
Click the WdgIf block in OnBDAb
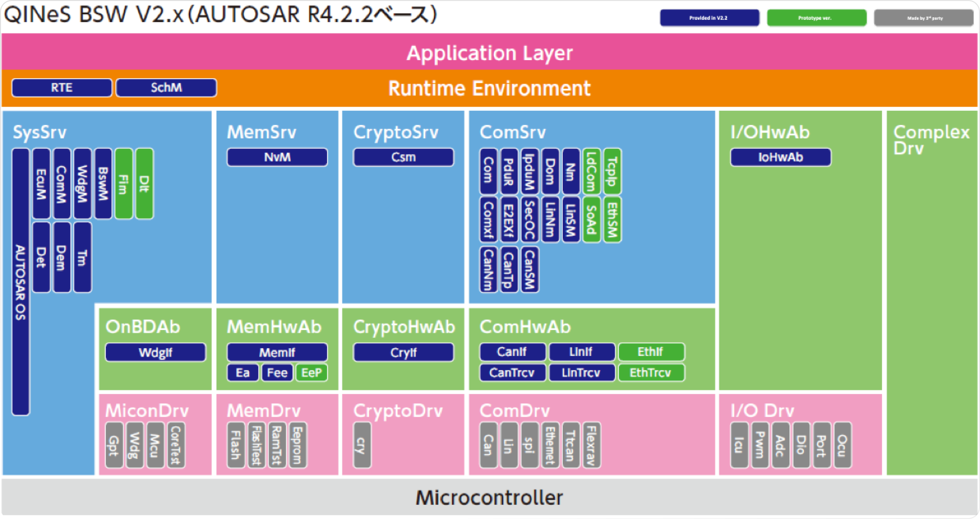click(x=155, y=352)
